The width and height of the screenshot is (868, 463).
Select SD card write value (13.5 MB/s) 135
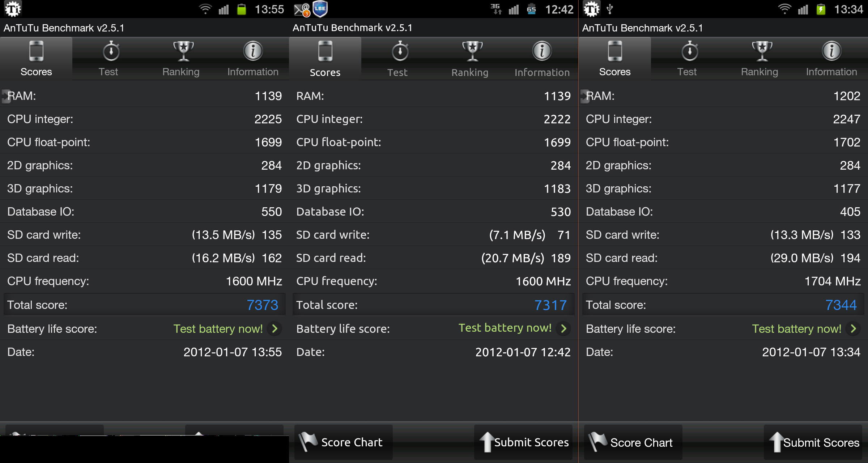pyautogui.click(x=237, y=235)
